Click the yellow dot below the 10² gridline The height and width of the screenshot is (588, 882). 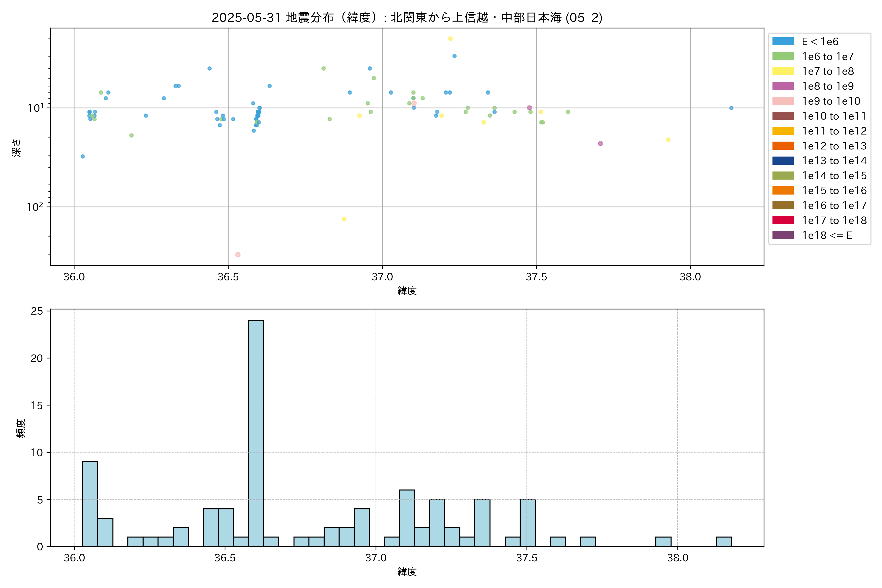(344, 219)
